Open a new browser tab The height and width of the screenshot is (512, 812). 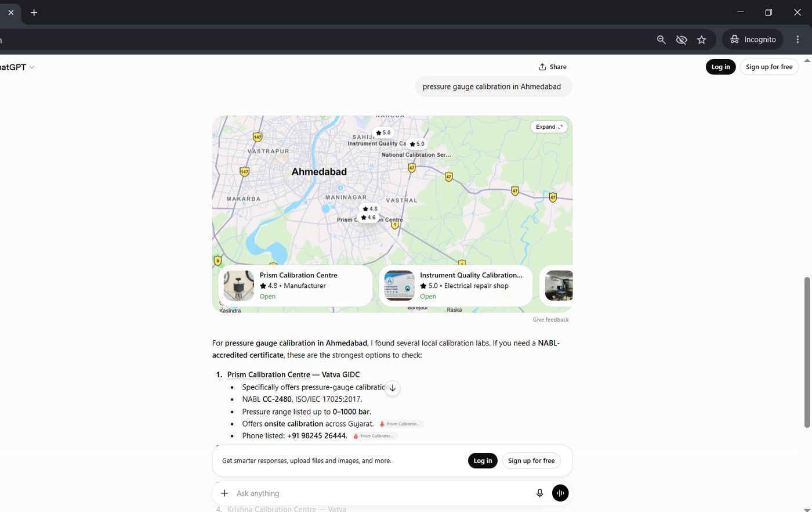click(x=34, y=12)
